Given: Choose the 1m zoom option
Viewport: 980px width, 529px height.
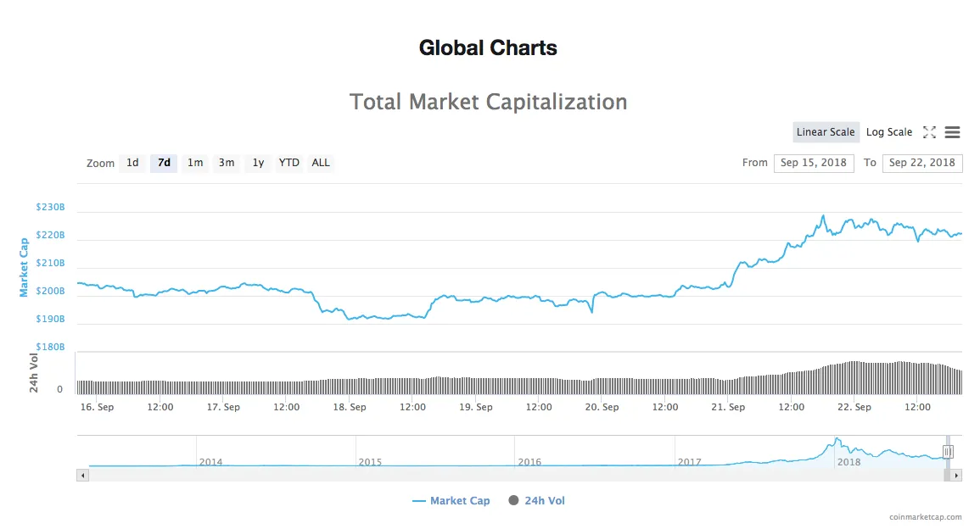Looking at the screenshot, I should pos(195,163).
